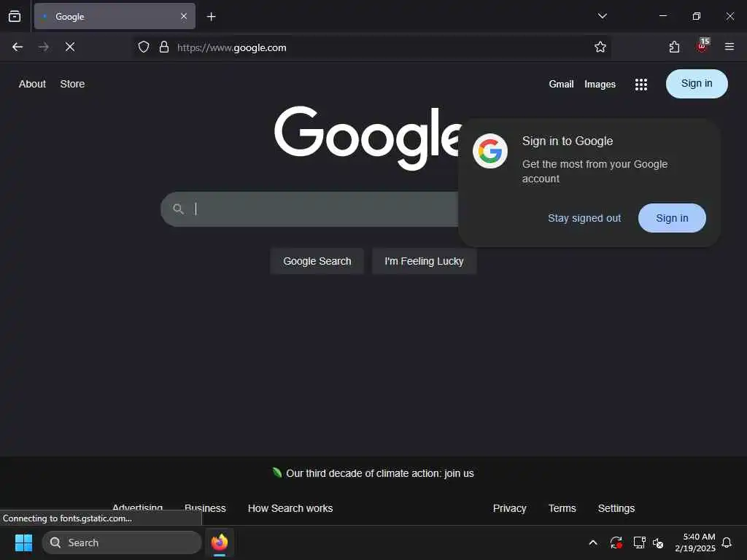
Task: Open uBlock extension with 15 badge
Action: pyautogui.click(x=703, y=46)
